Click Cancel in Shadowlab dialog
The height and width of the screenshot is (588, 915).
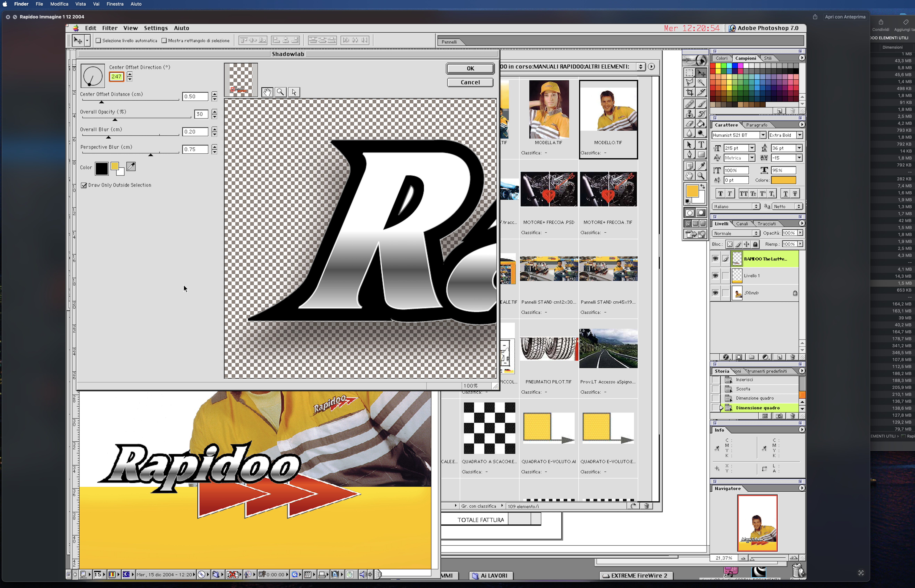pos(470,83)
